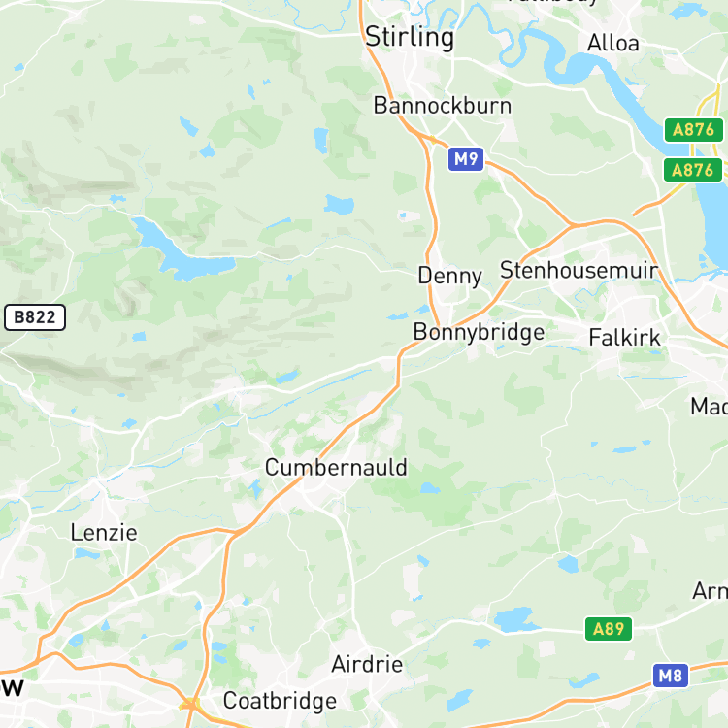
Task: Click the Airdrie town label
Action: point(367,664)
